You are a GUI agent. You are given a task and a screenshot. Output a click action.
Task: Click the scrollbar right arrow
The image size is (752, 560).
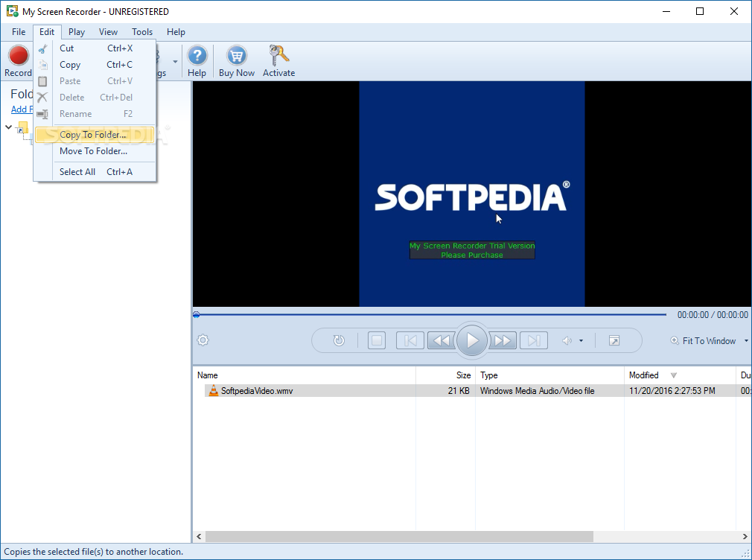[x=745, y=536]
